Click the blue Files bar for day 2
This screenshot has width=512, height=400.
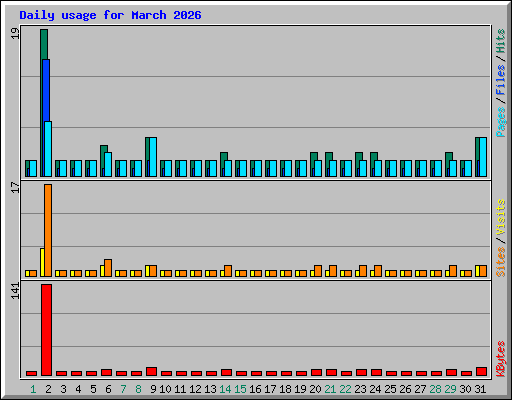point(46,90)
